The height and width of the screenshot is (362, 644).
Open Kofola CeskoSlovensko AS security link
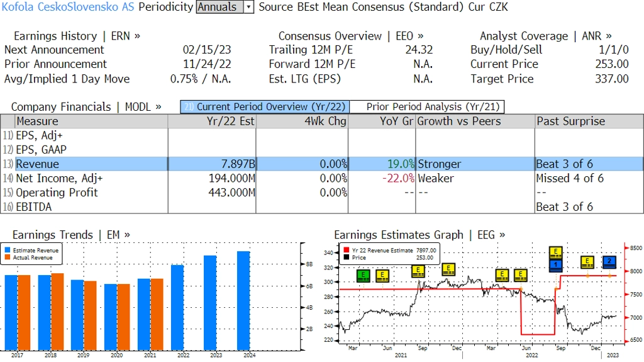pyautogui.click(x=68, y=7)
